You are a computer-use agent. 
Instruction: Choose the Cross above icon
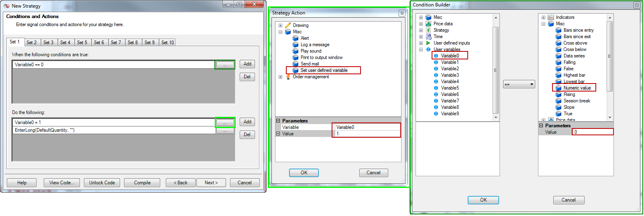pos(558,43)
